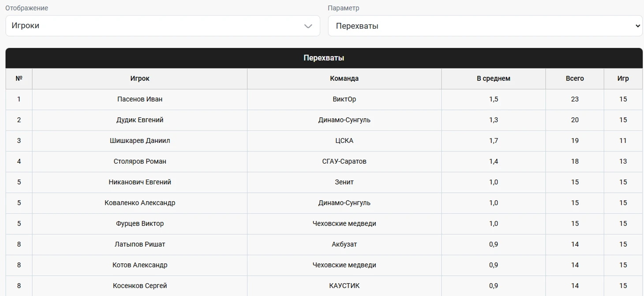644x296 pixels.
Task: Click team ВиктОр
Action: point(344,99)
